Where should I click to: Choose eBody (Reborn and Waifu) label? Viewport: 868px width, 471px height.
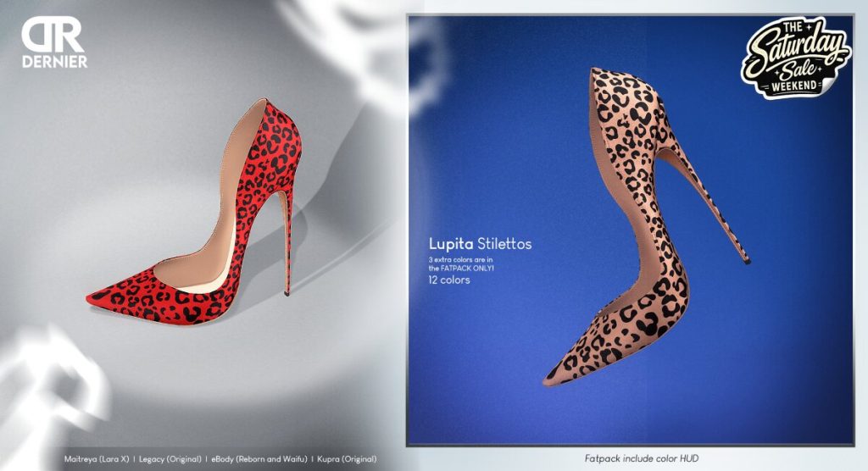259,459
